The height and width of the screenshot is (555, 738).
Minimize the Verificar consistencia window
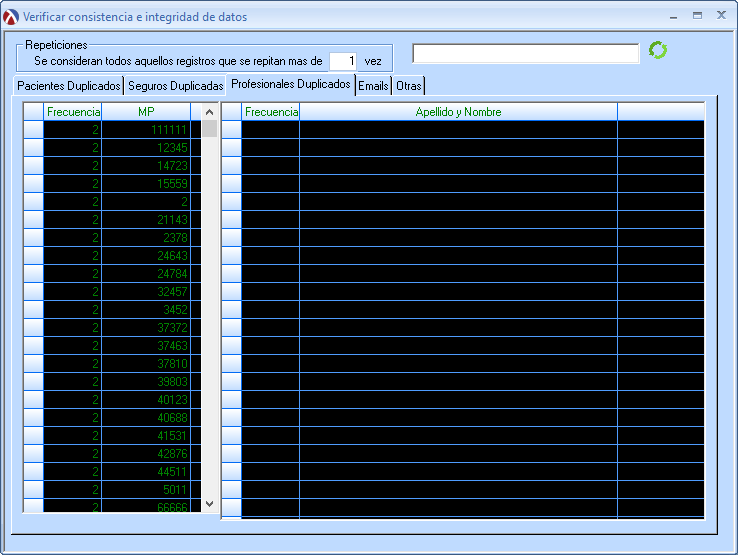(x=674, y=16)
